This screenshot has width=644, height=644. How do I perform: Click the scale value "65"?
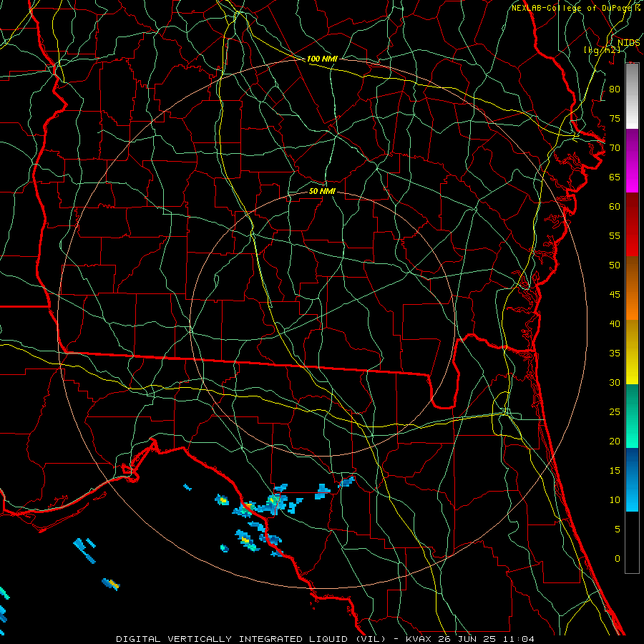[615, 177]
